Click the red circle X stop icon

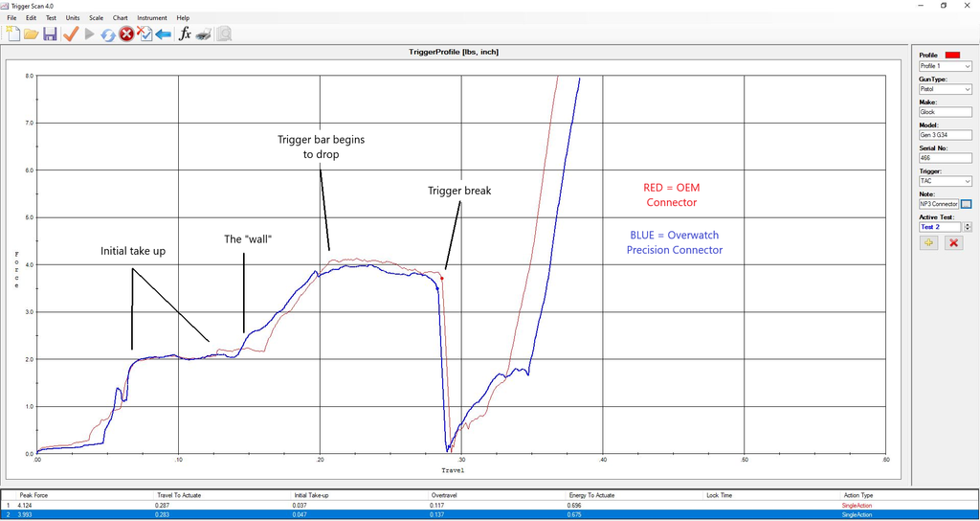[126, 34]
